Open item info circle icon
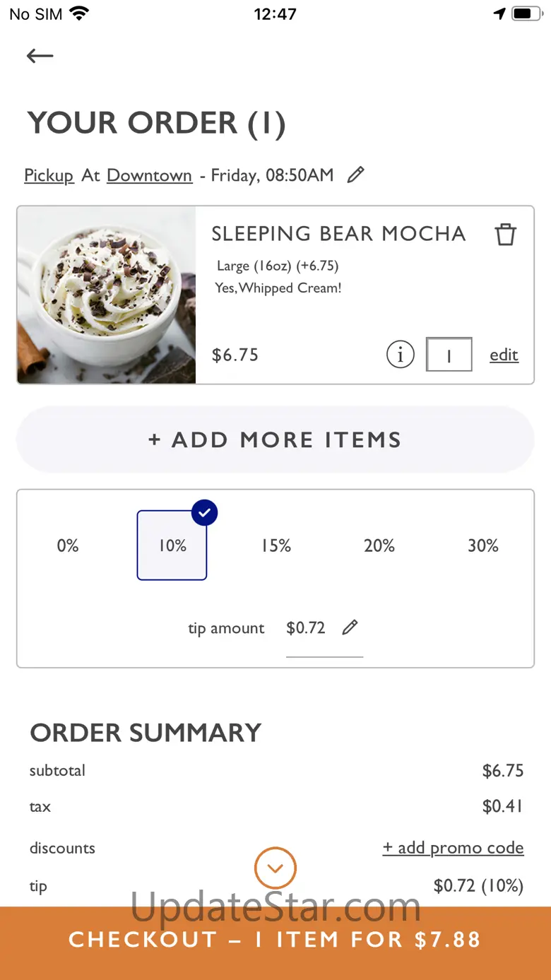 pyautogui.click(x=401, y=355)
